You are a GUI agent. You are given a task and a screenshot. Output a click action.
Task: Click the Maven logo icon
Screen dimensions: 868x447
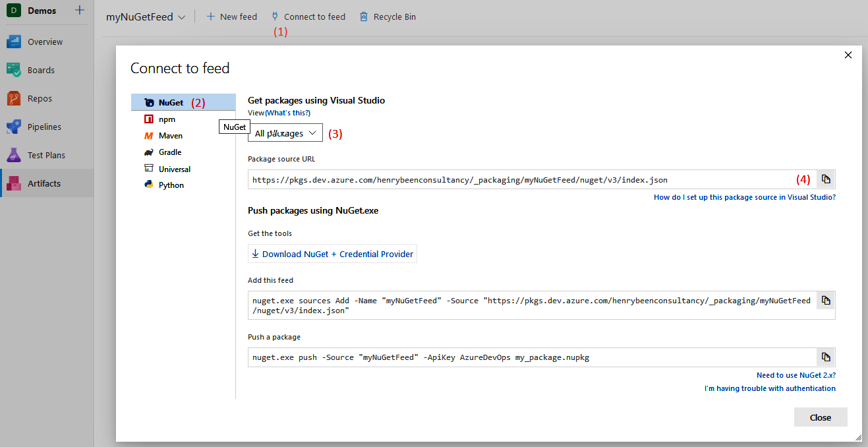point(148,136)
